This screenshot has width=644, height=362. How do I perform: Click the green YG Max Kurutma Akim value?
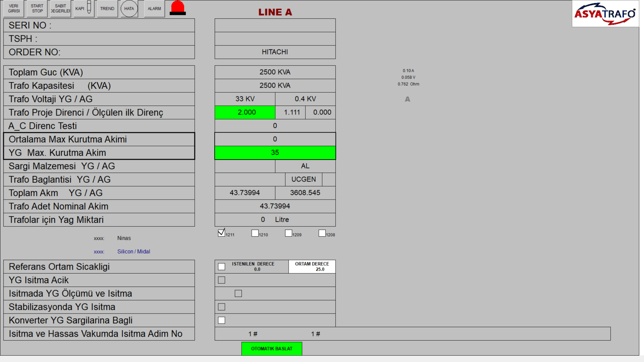pyautogui.click(x=275, y=153)
